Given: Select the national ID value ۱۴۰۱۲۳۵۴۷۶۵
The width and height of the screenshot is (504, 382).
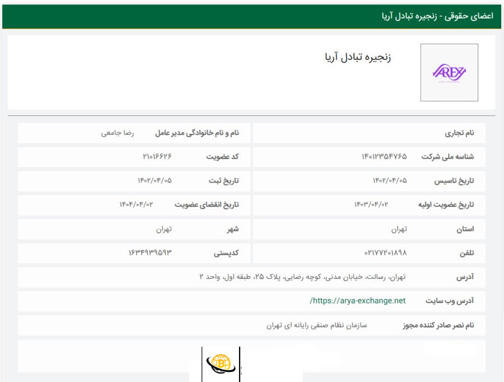Looking at the screenshot, I should pos(384,156).
